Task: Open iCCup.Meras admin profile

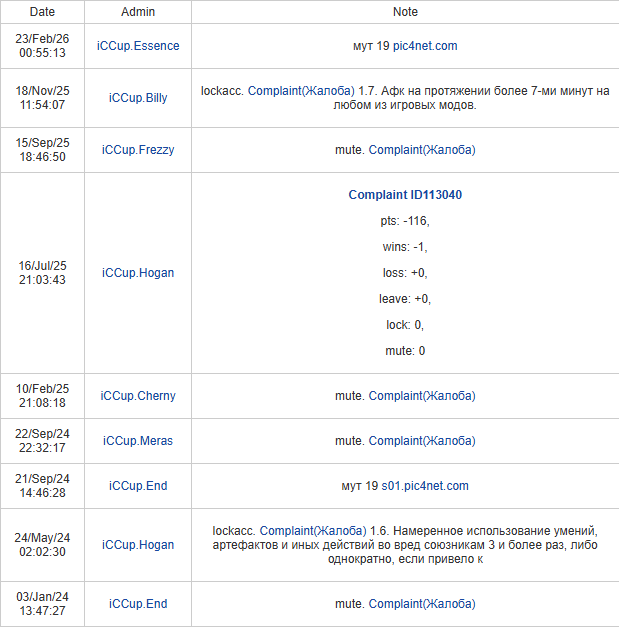Action: [138, 441]
